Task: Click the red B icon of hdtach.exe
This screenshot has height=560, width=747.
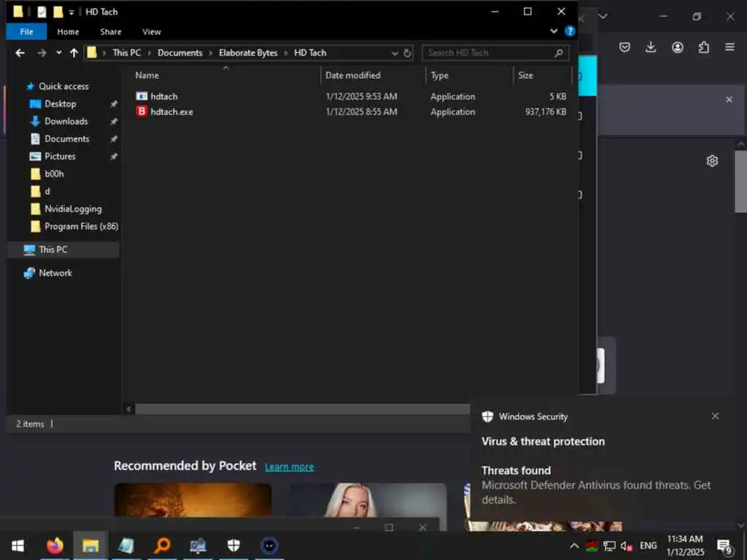Action: pyautogui.click(x=142, y=112)
